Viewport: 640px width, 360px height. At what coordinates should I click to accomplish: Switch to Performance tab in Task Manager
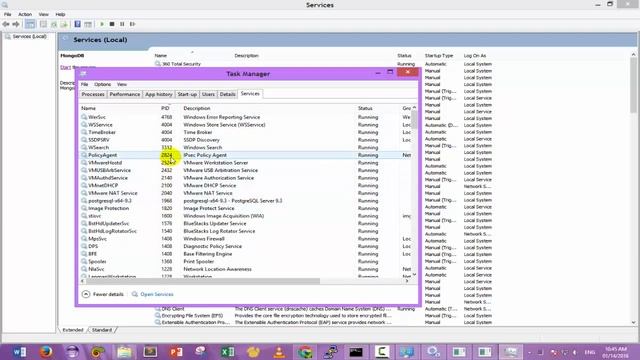coord(124,94)
